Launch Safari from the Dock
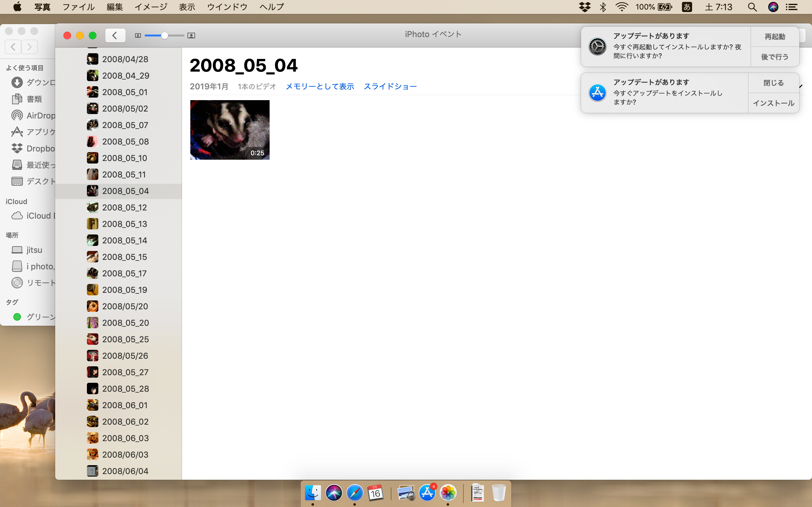The height and width of the screenshot is (507, 812). pos(354,492)
